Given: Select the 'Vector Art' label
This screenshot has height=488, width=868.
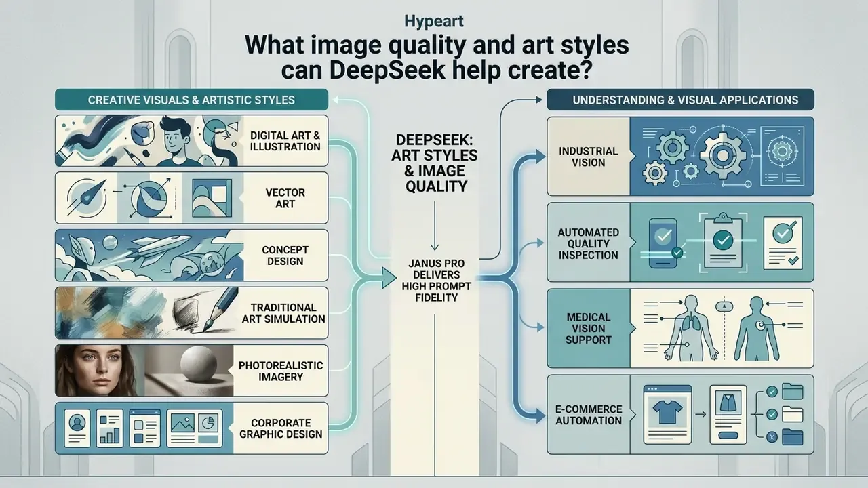Looking at the screenshot, I should (x=285, y=198).
